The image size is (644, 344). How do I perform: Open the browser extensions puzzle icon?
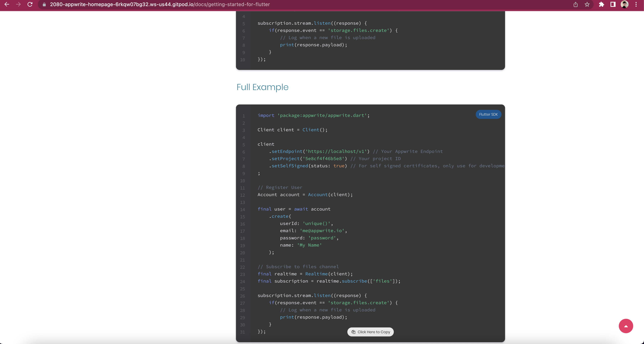(x=602, y=4)
